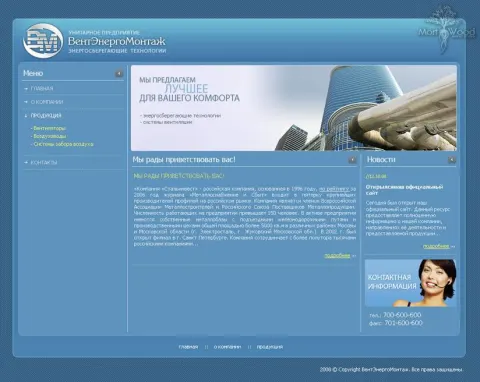Click the fax number 701-600-600
480x382 pixels.
click(x=403, y=323)
